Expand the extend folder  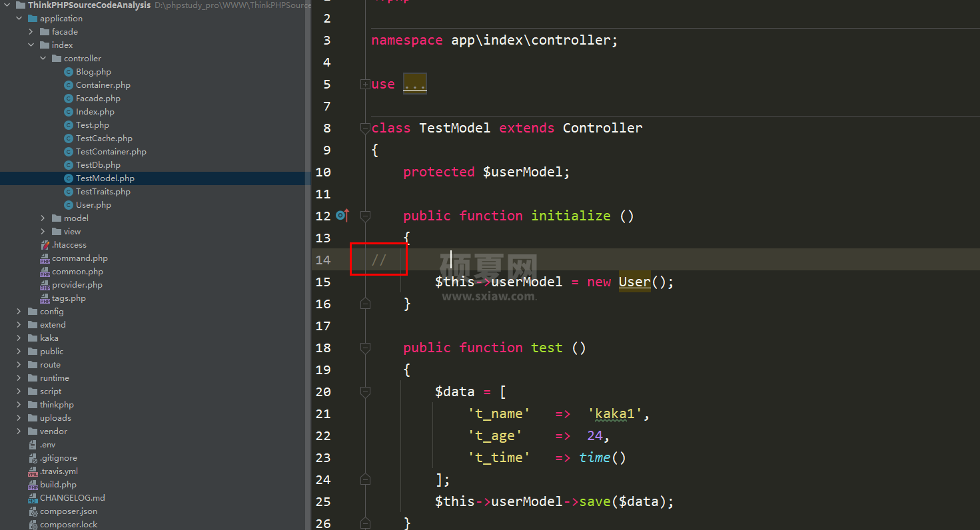[19, 325]
